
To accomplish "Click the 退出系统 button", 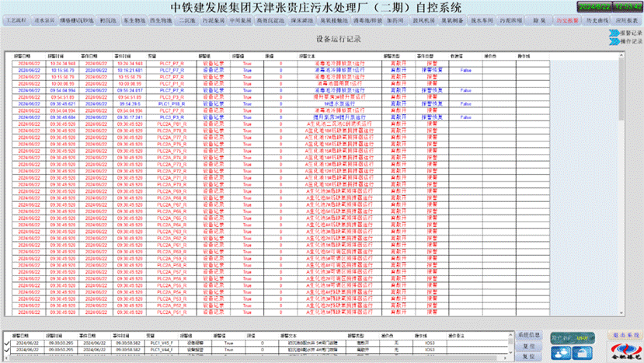I will point(625,335).
